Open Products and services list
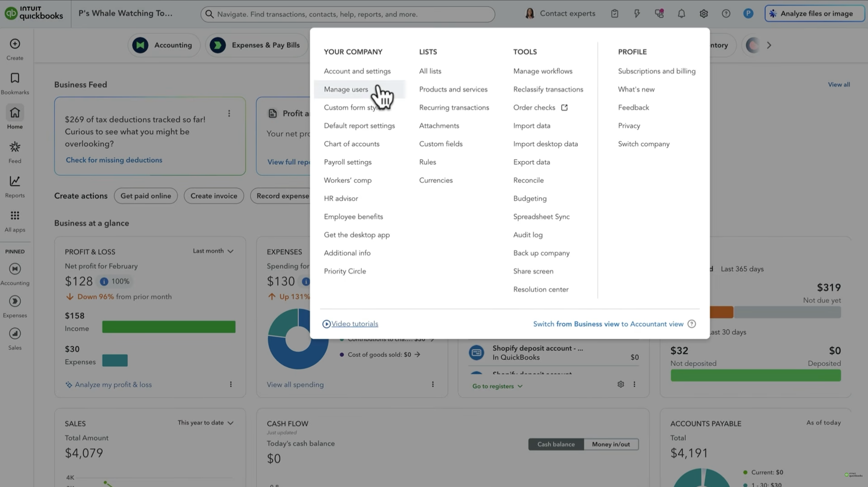868x487 pixels. (453, 89)
